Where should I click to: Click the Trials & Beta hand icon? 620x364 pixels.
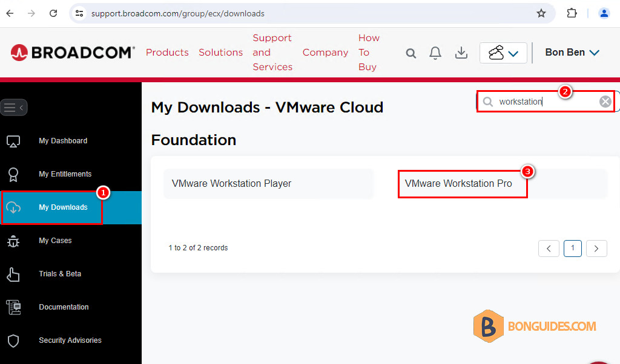(13, 275)
